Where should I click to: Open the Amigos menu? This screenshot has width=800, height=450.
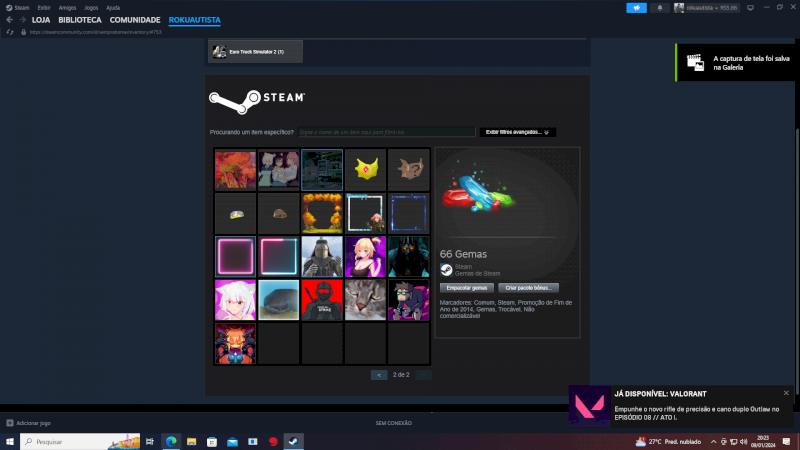point(67,8)
